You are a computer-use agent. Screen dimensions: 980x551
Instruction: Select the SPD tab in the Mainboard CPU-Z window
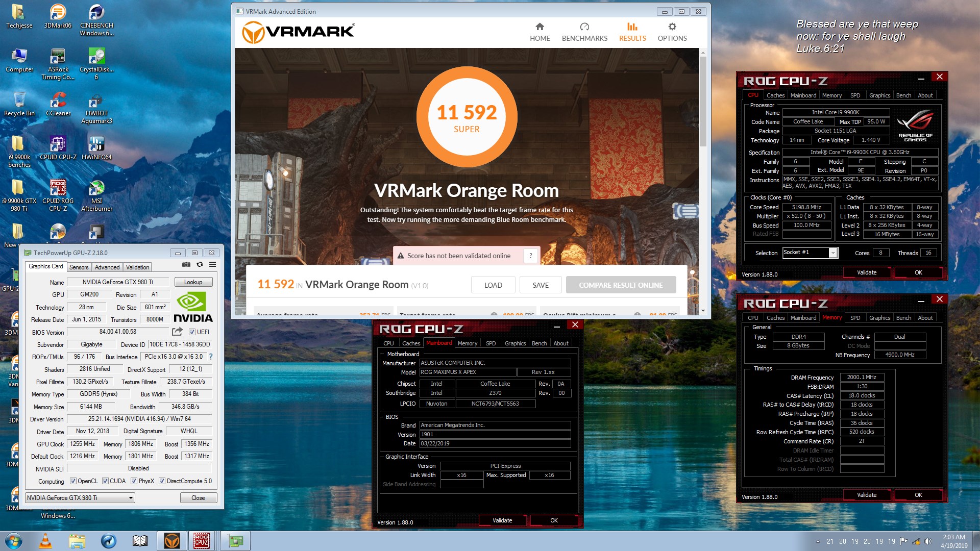click(x=491, y=343)
